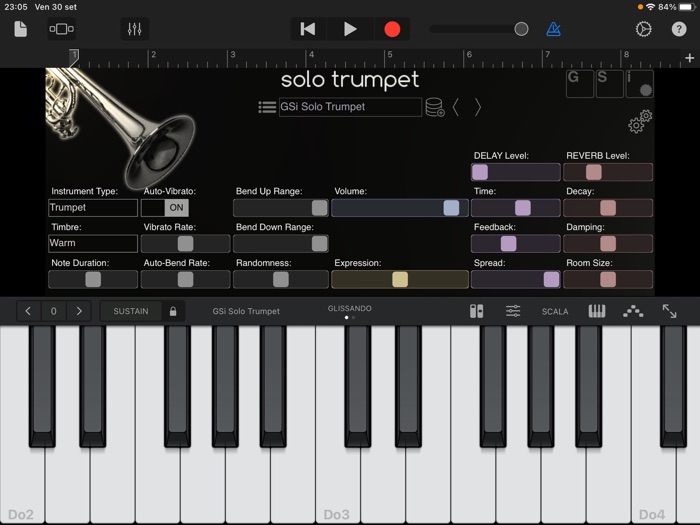Lock sustain with padlock icon
The height and width of the screenshot is (525, 700).
coord(173,311)
